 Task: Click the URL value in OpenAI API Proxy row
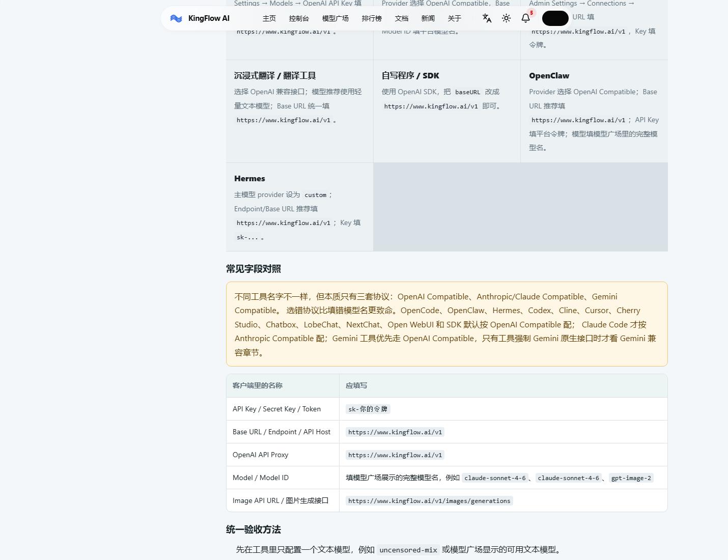[395, 455]
